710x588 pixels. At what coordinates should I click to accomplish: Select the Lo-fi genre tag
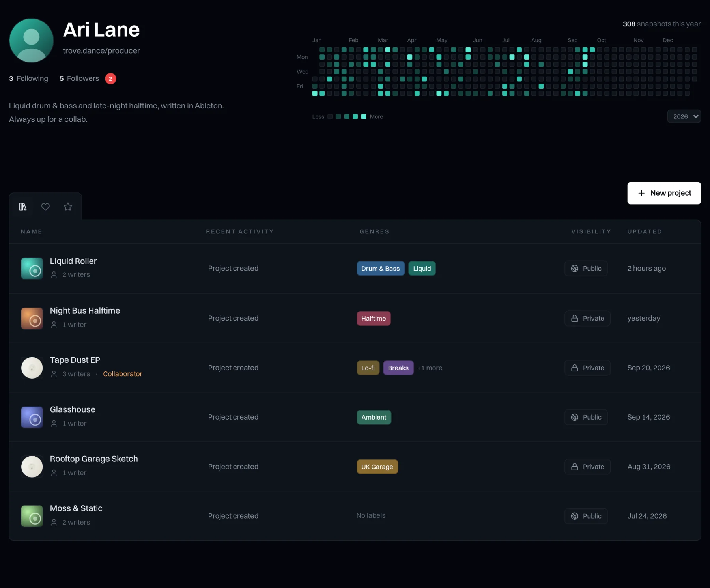click(x=368, y=368)
